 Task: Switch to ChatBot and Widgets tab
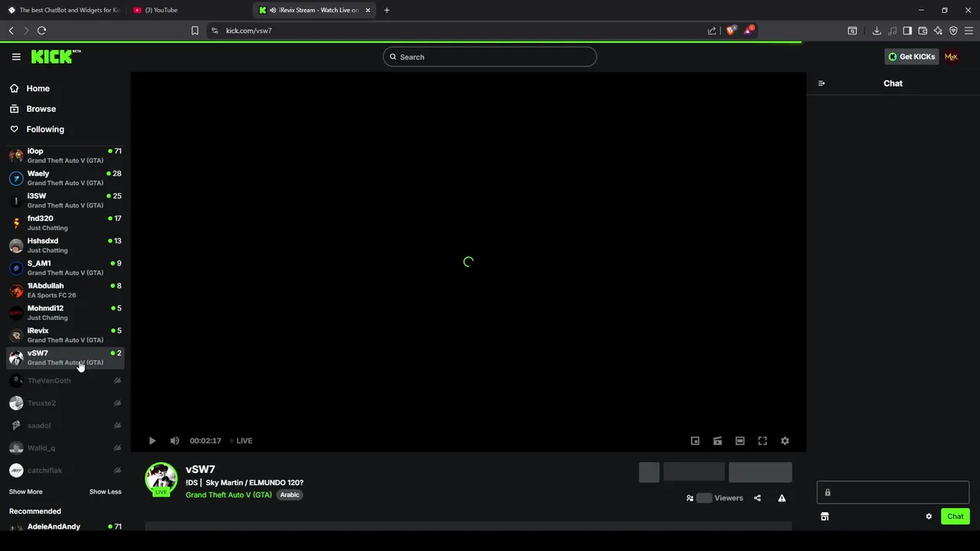64,10
